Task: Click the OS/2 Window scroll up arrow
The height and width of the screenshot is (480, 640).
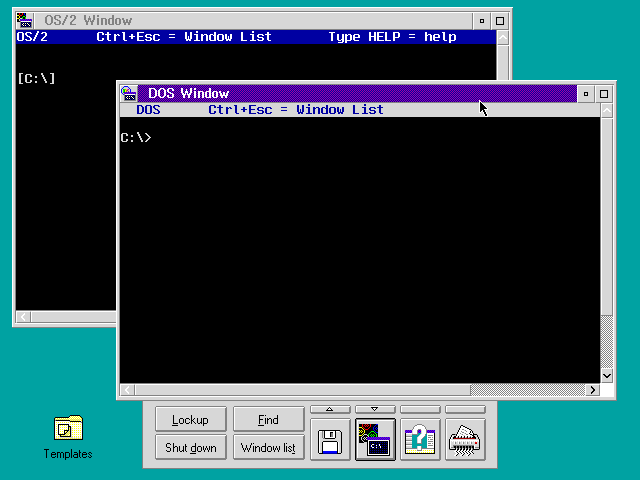Action: pos(503,38)
